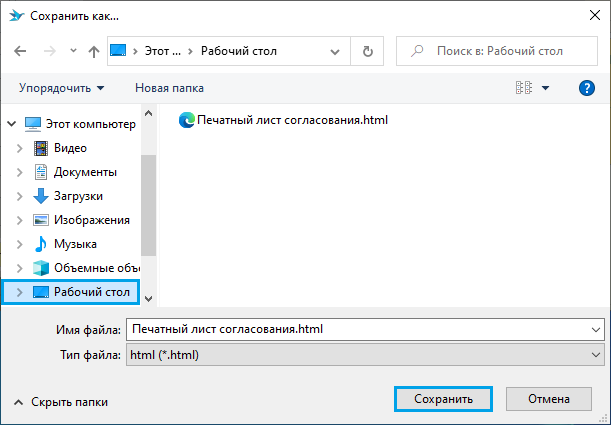Click the view mode icon
The height and width of the screenshot is (425, 611).
(523, 88)
